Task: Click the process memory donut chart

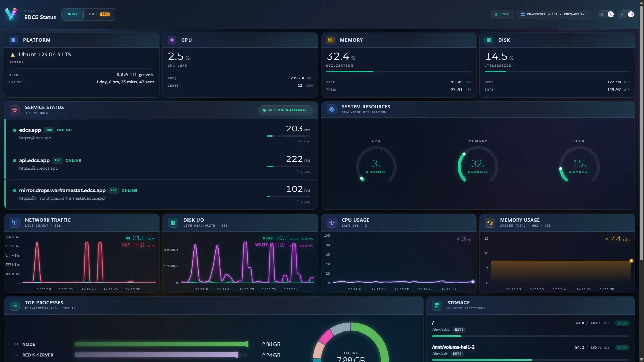Action: [351, 343]
